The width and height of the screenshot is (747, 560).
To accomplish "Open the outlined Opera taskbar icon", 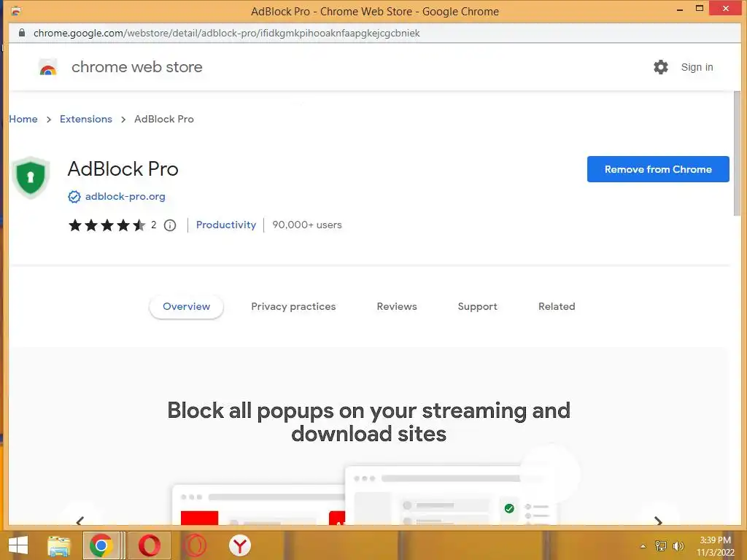I will tap(195, 545).
